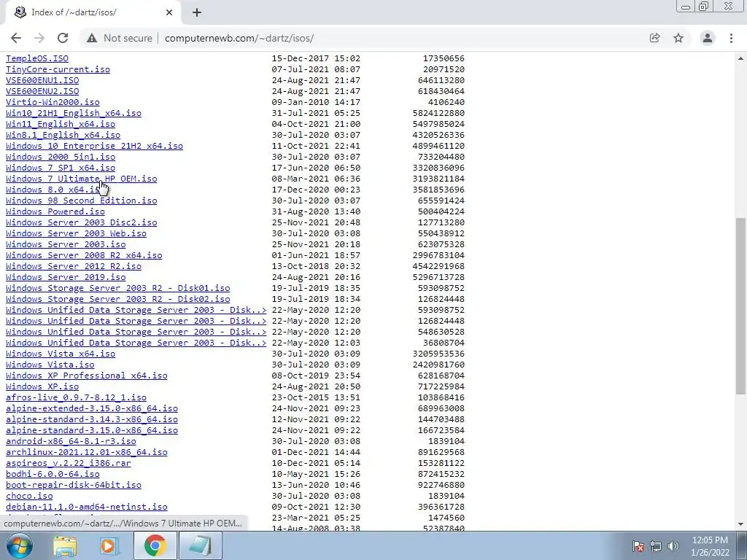Viewport: 747px width, 560px height.
Task: Click the network tray icon
Action: pyautogui.click(x=656, y=547)
